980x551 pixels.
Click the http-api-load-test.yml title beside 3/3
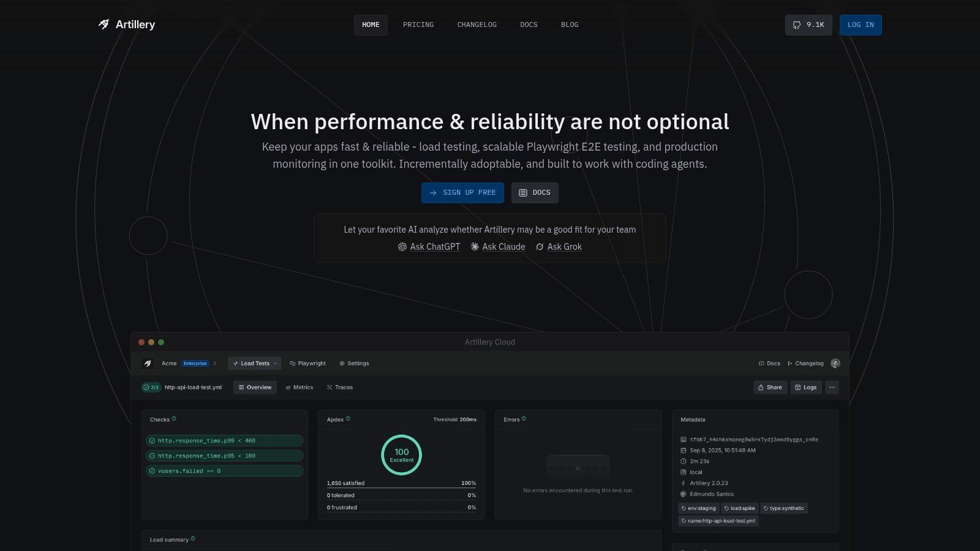point(193,388)
